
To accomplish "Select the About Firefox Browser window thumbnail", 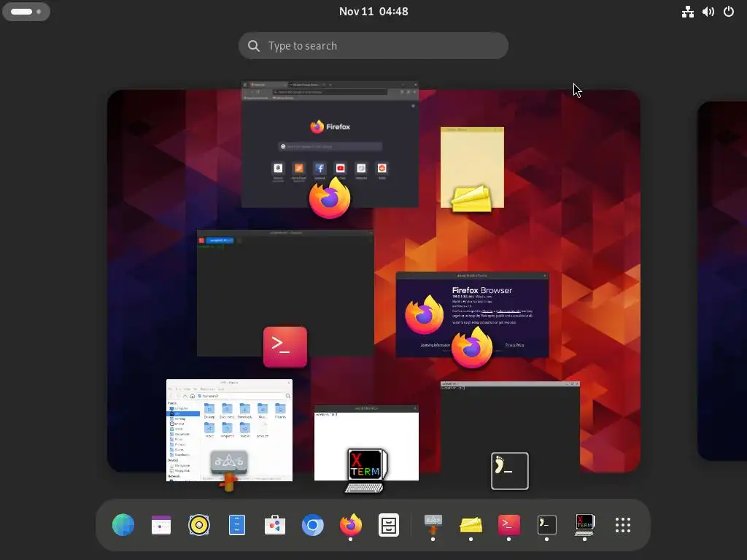I will [x=472, y=315].
